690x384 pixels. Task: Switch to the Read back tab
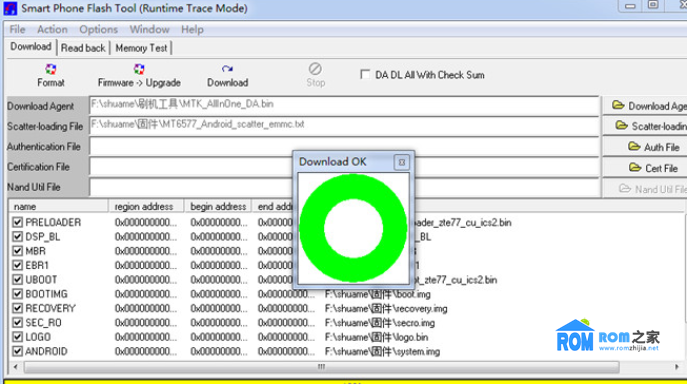[x=83, y=48]
